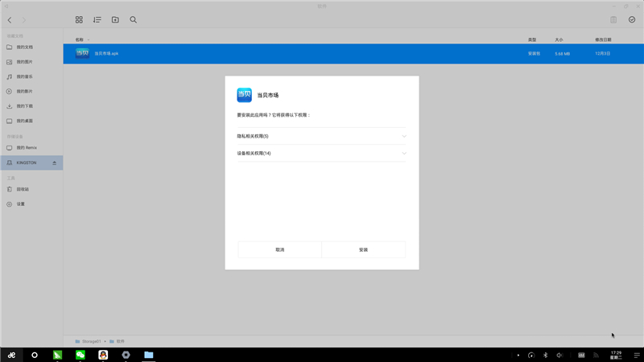This screenshot has height=362, width=644.
Task: Sort by the 类型 column header
Action: tap(532, 39)
